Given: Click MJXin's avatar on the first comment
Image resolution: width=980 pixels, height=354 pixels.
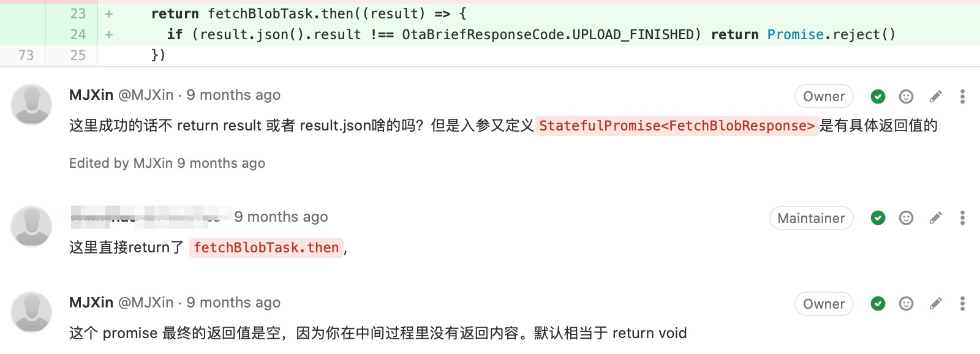Looking at the screenshot, I should pyautogui.click(x=31, y=104).
